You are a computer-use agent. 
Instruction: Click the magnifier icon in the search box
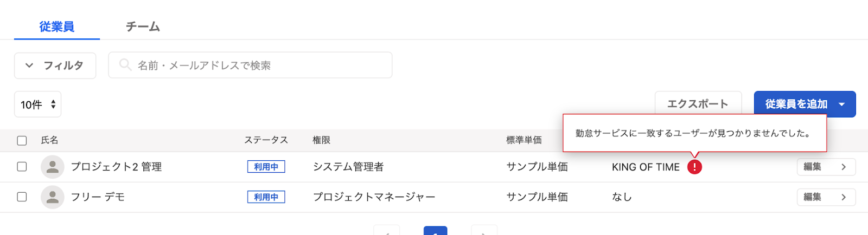(125, 65)
